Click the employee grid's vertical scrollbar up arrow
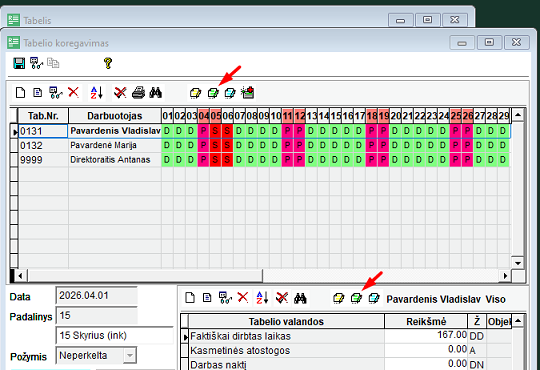The height and width of the screenshot is (370, 540). 518,115
